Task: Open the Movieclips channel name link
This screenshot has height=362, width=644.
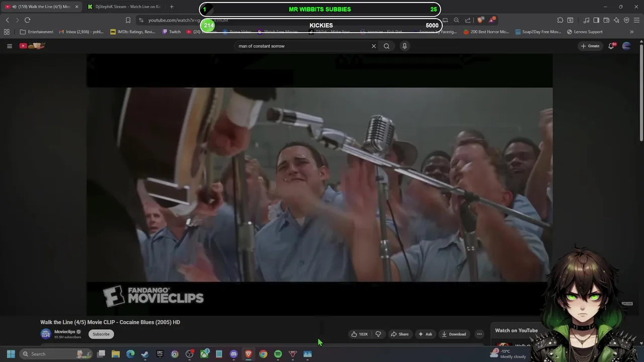Action: [x=64, y=332]
